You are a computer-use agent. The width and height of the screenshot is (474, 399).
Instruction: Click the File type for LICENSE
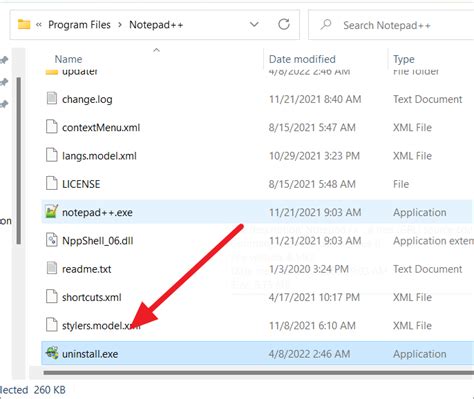[x=401, y=184]
